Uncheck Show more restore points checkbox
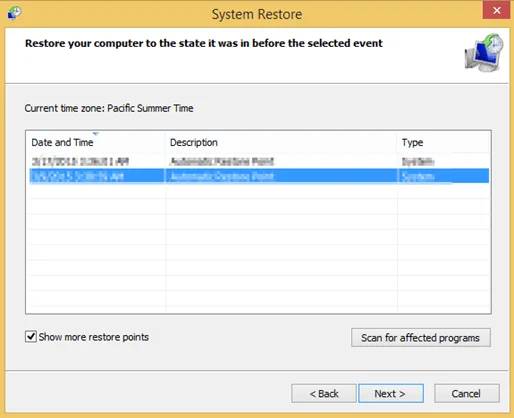514x418 pixels. [x=31, y=337]
